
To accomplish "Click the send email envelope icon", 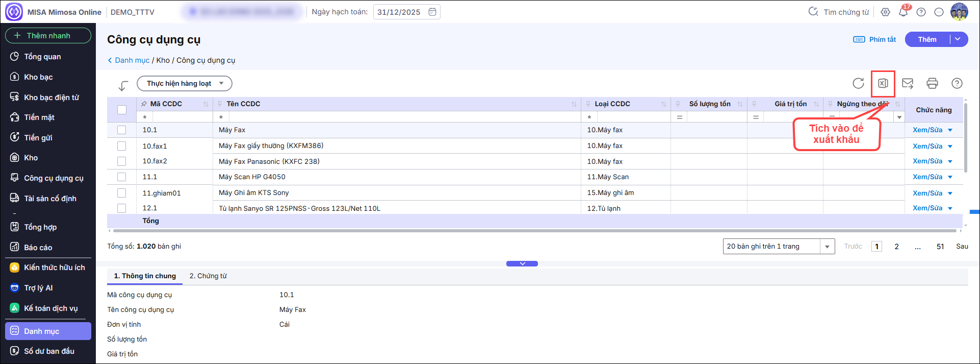I will 908,83.
